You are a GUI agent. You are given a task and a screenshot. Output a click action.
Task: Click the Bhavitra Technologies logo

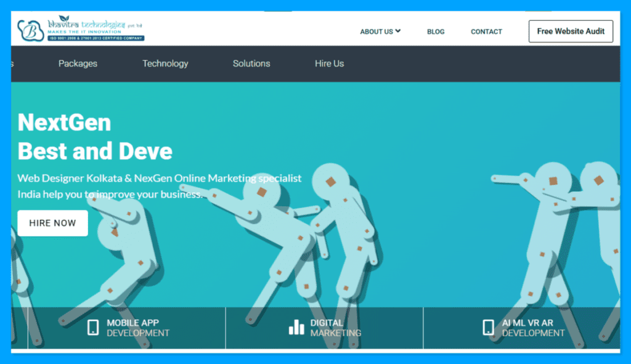[81, 30]
